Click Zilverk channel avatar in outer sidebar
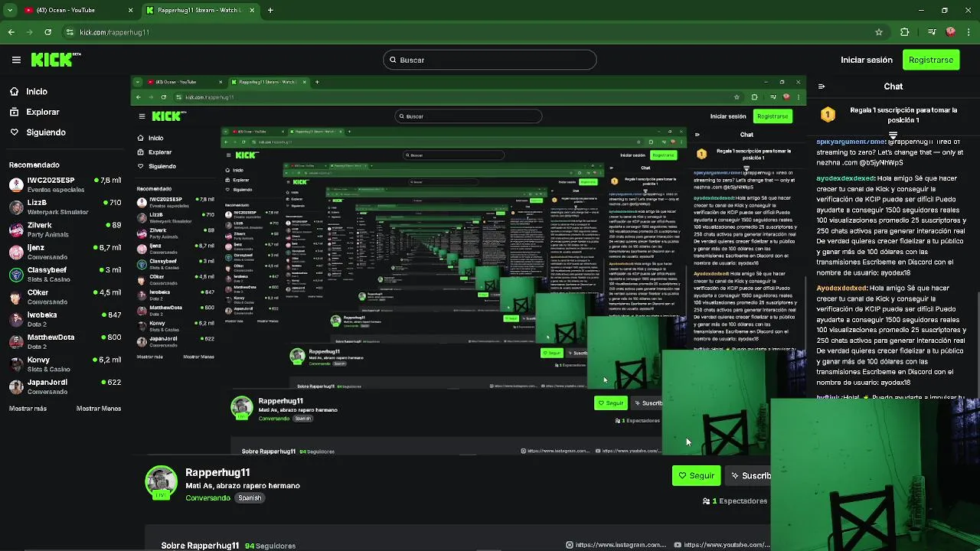980x551 pixels. (x=16, y=230)
